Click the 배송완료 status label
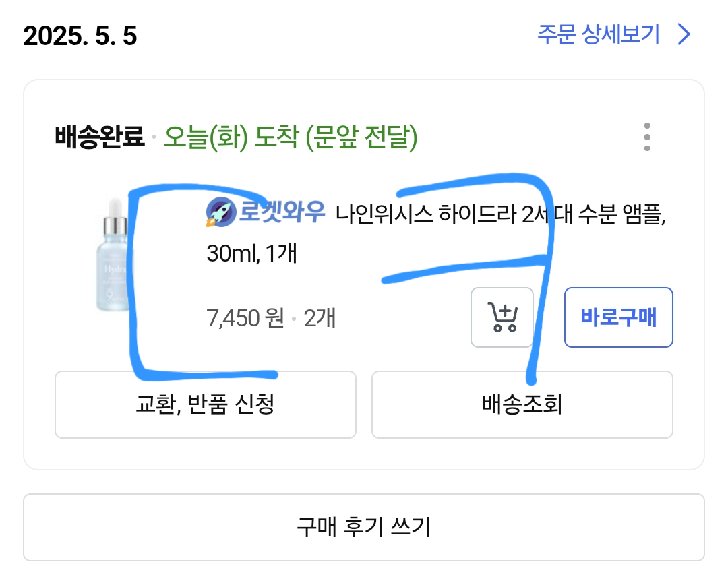The image size is (728, 581). (x=99, y=138)
